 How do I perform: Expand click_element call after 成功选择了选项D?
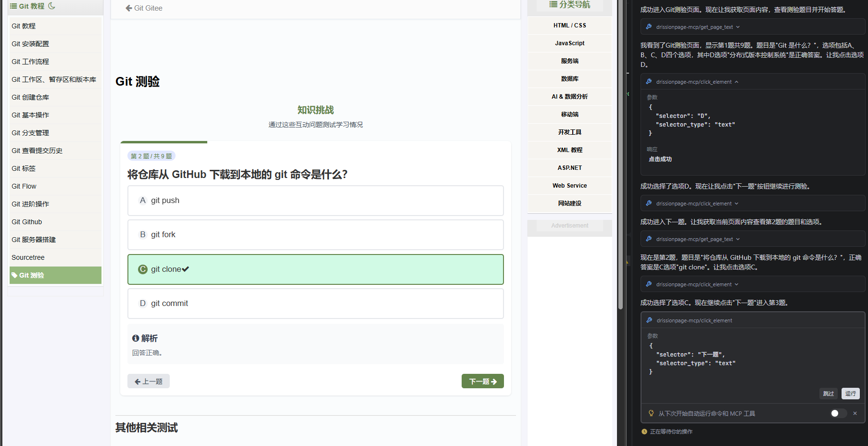[736, 204]
